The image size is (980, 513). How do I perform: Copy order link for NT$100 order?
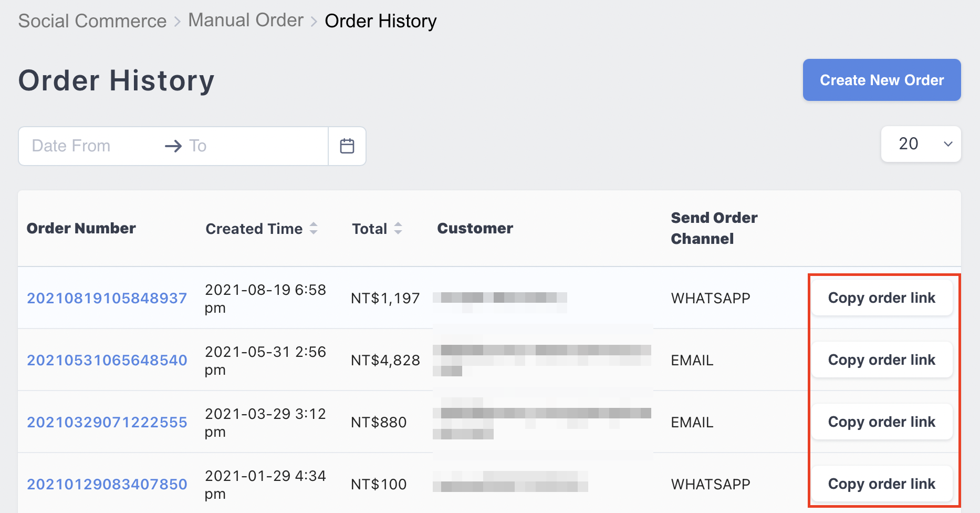(x=882, y=484)
